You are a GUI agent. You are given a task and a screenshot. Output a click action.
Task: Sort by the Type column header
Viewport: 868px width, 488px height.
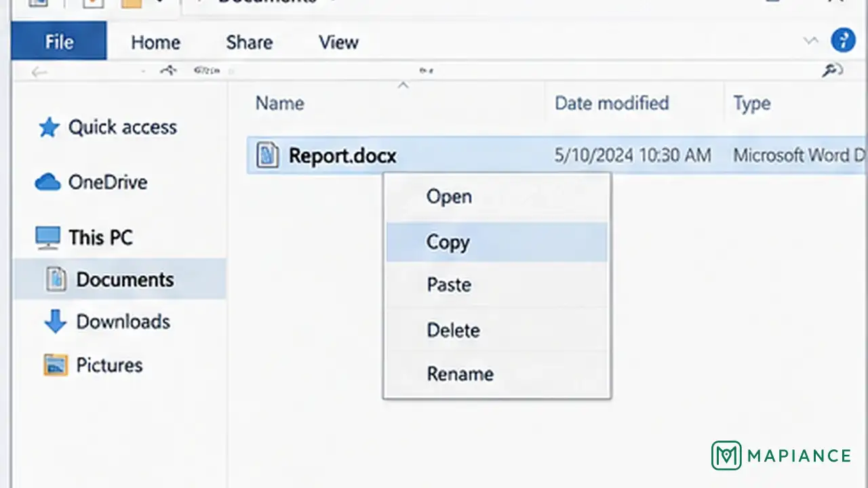coord(751,104)
